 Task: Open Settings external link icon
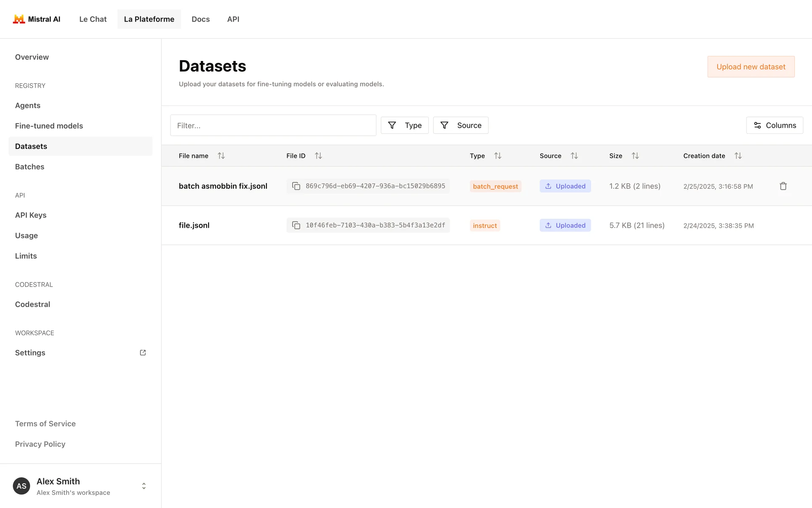(143, 353)
